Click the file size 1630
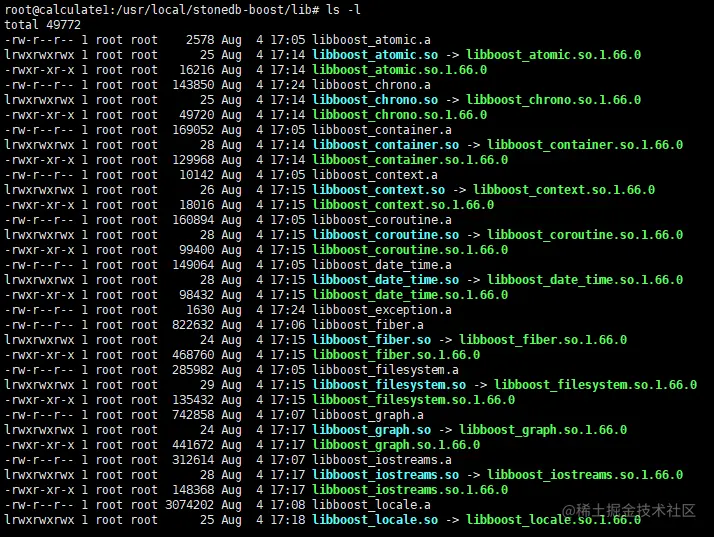The height and width of the screenshot is (537, 714). tap(200, 311)
